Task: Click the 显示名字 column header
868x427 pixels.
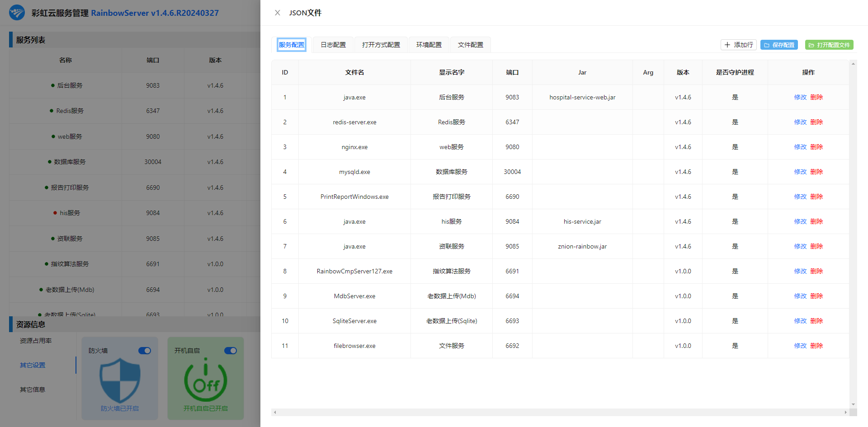Action: coord(452,72)
